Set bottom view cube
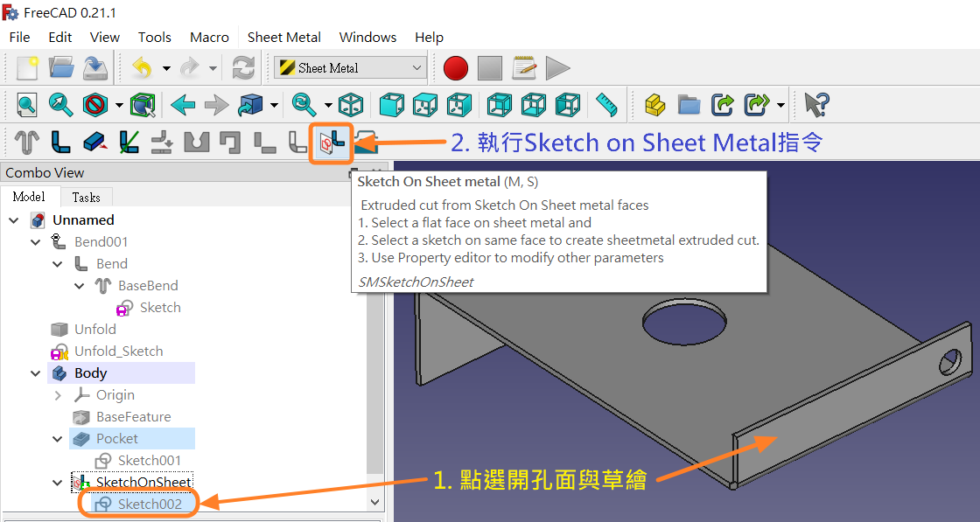Screen dimensions: 980x522 [533, 105]
